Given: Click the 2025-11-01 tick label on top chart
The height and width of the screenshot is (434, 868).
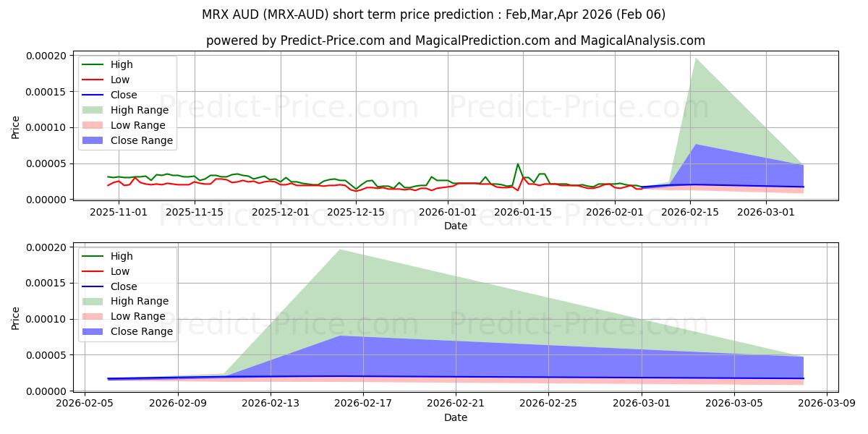Looking at the screenshot, I should pos(118,212).
